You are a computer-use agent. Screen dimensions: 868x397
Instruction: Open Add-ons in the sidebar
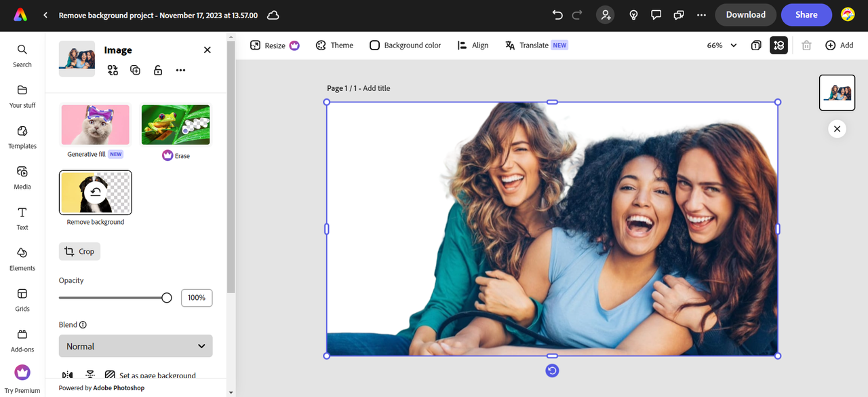click(22, 341)
